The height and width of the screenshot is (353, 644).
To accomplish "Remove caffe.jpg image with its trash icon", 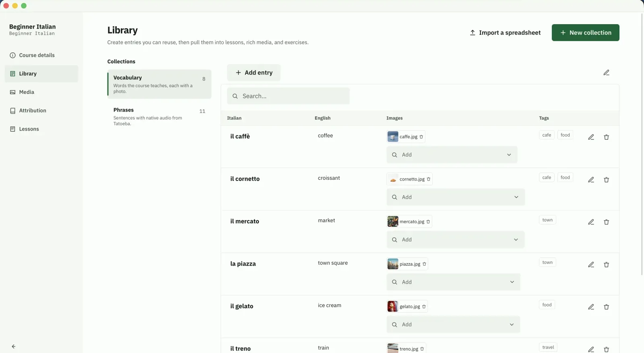I will pyautogui.click(x=421, y=137).
